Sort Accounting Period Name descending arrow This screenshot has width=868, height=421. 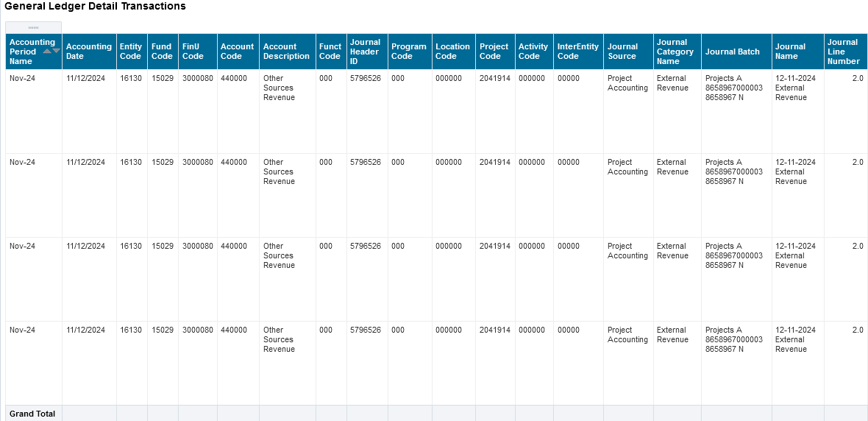(x=57, y=52)
